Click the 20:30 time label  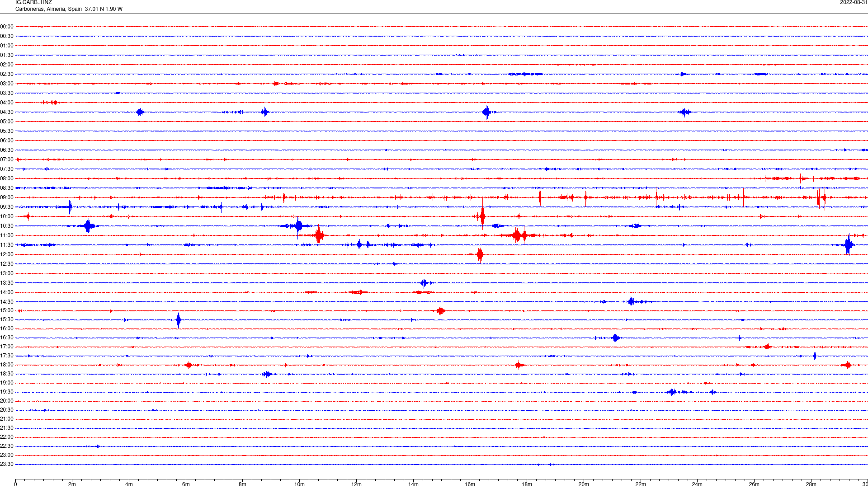coord(7,410)
